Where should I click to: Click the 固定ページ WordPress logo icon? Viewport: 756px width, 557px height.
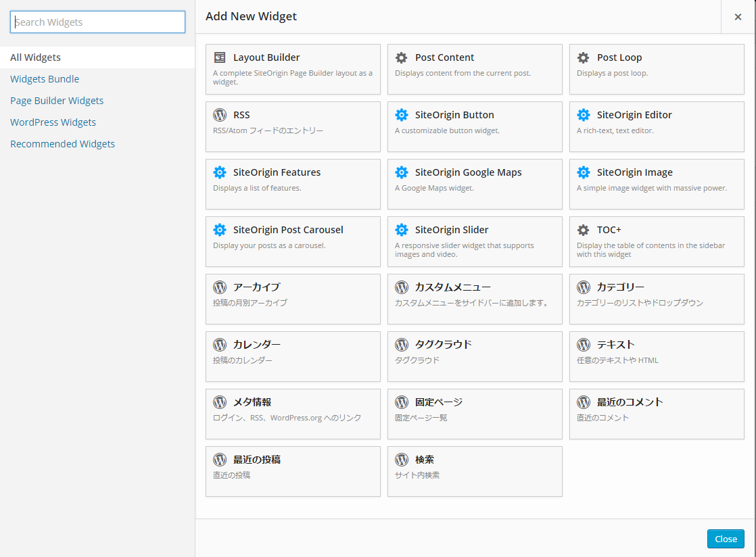402,402
